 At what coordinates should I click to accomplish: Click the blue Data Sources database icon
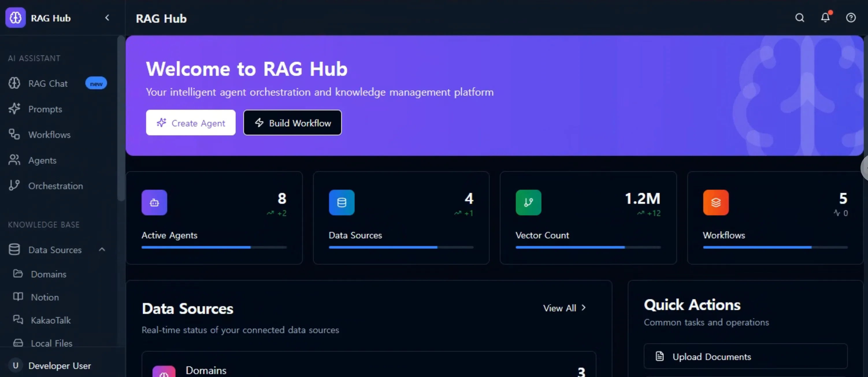tap(341, 202)
